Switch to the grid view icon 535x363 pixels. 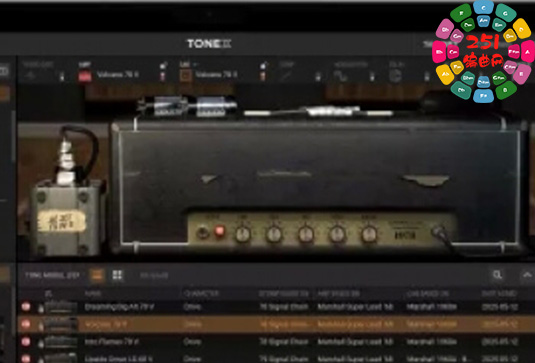[117, 275]
